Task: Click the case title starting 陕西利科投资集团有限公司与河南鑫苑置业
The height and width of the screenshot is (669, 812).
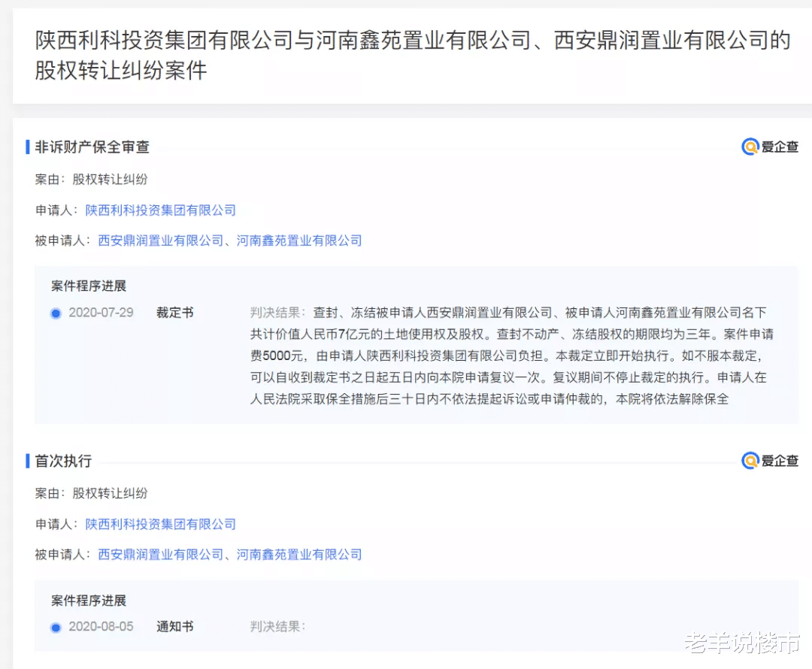Action: coord(412,55)
